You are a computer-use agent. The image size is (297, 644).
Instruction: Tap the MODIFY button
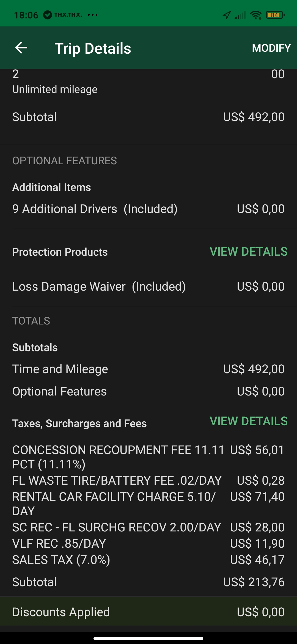click(271, 48)
